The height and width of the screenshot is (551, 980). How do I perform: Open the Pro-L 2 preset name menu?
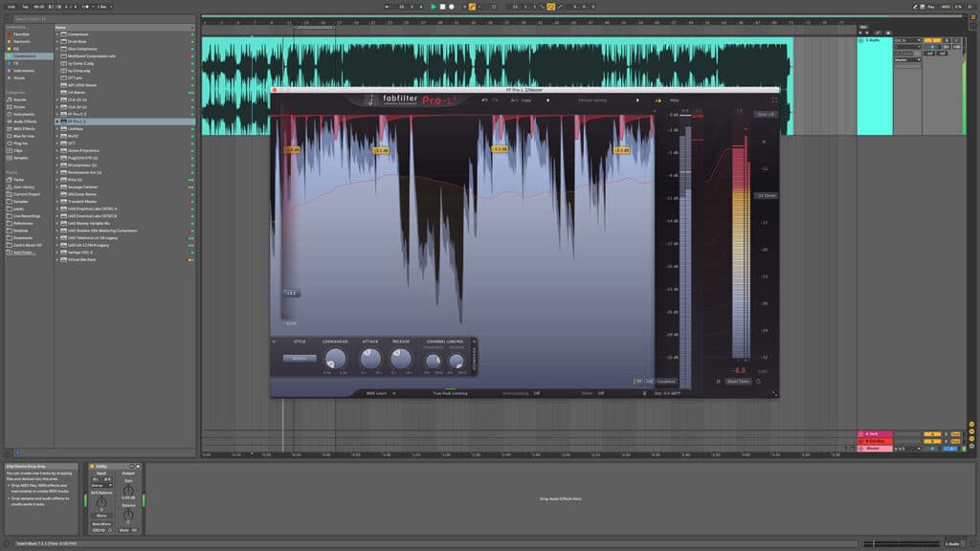[592, 99]
